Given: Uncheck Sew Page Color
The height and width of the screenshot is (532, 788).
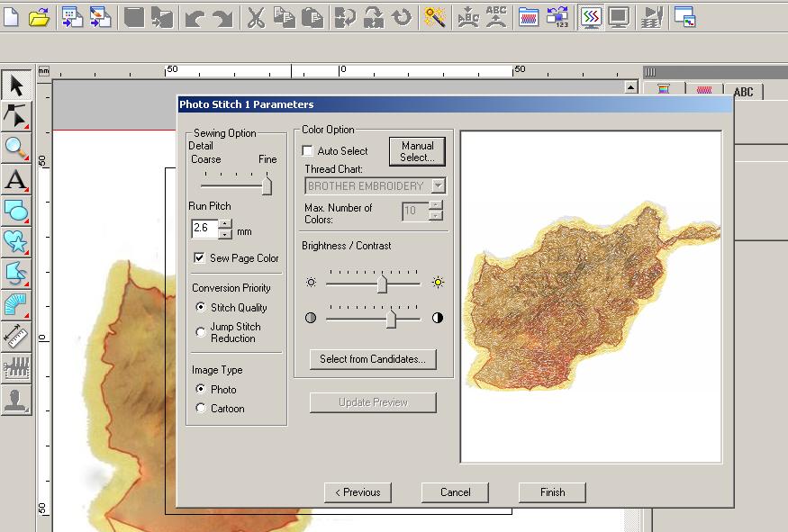Looking at the screenshot, I should pyautogui.click(x=199, y=258).
